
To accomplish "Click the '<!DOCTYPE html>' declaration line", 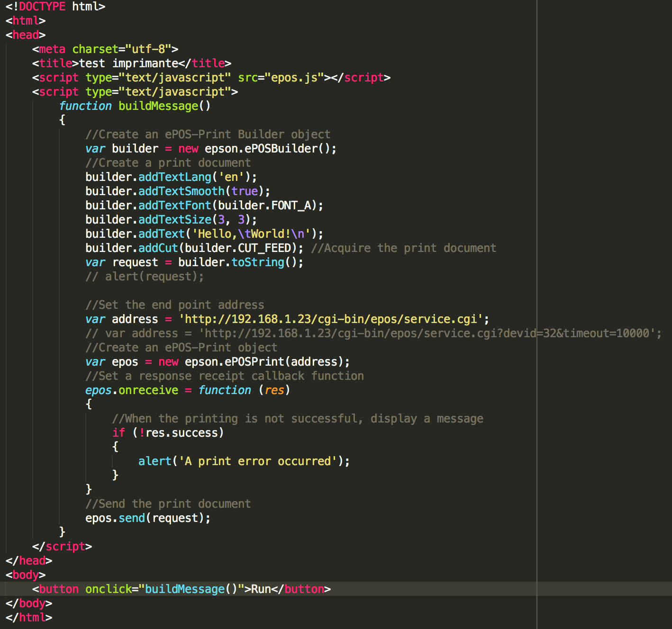I will [x=55, y=7].
